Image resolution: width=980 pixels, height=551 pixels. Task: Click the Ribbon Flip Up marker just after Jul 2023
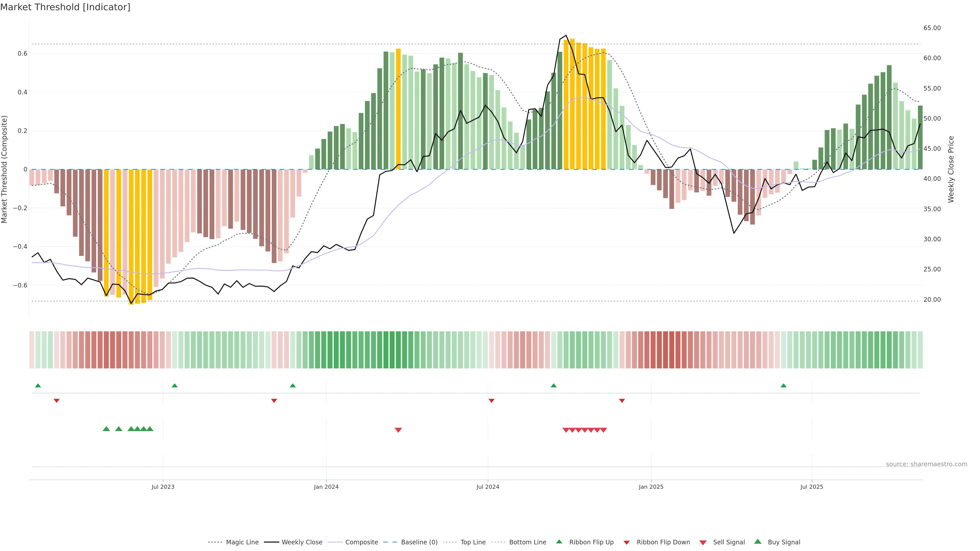(x=175, y=386)
